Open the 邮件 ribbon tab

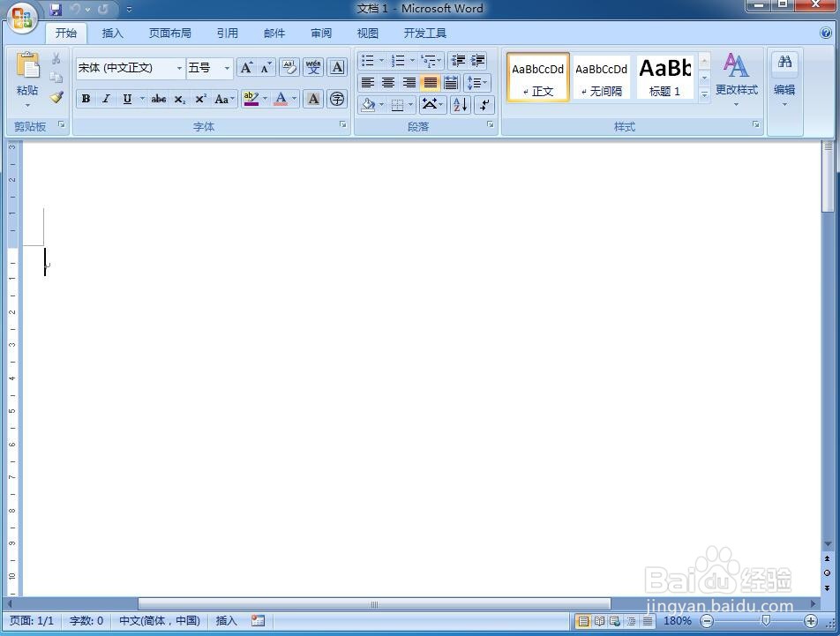(274, 34)
